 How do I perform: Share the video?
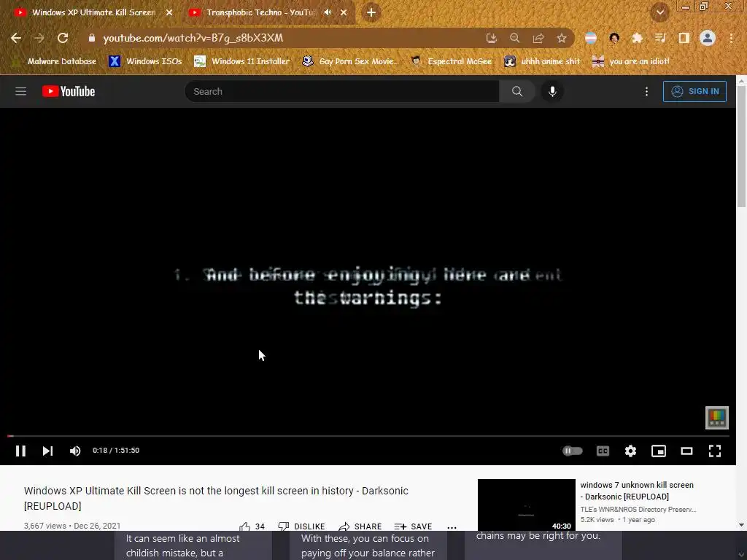click(360, 526)
